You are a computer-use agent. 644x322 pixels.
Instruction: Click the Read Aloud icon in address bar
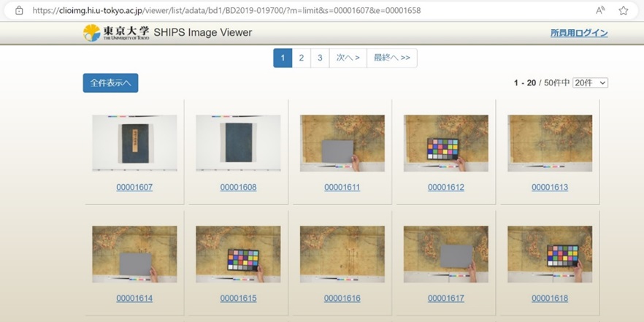point(600,11)
